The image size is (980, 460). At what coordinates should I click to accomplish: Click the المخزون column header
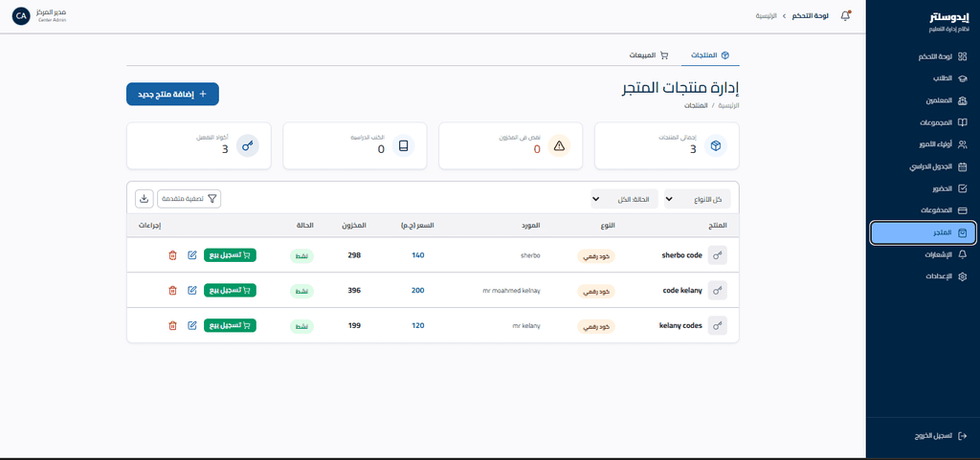354,226
